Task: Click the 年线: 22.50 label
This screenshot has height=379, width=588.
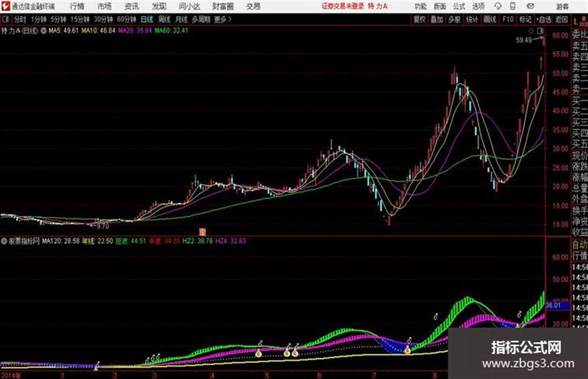Action: coord(98,241)
